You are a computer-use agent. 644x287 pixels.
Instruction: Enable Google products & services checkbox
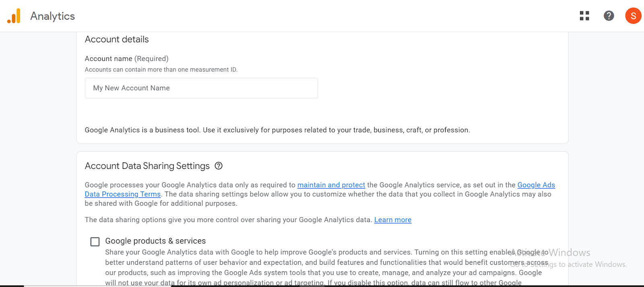(95, 241)
